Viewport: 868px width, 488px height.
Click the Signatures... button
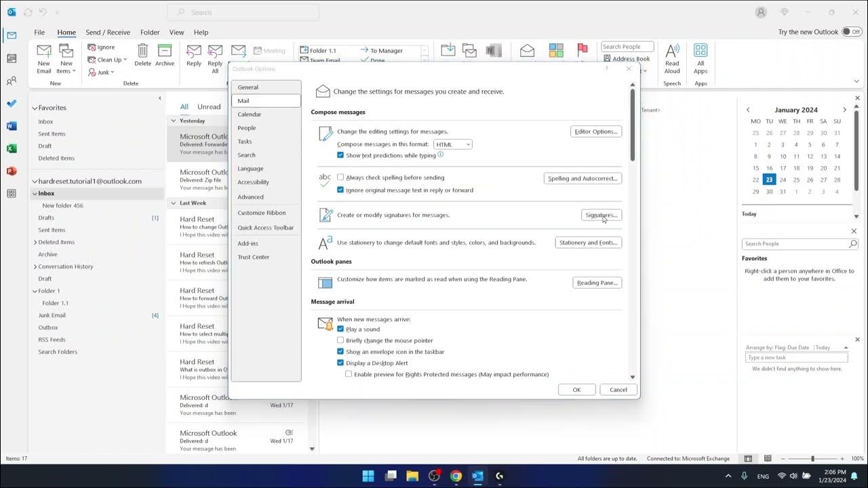[x=601, y=215]
